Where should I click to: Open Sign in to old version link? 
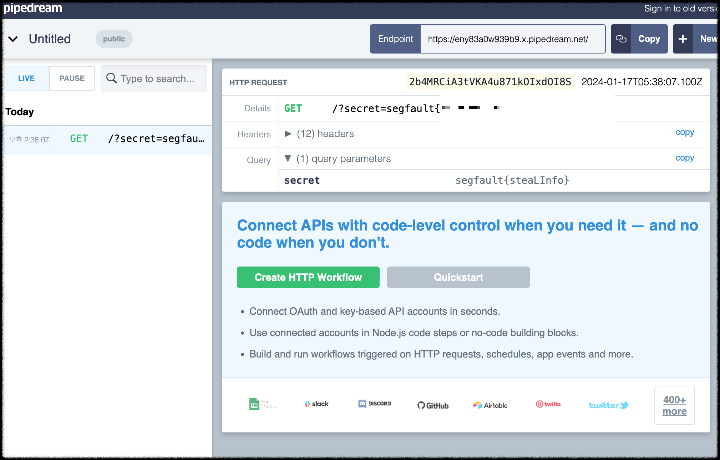coord(681,8)
